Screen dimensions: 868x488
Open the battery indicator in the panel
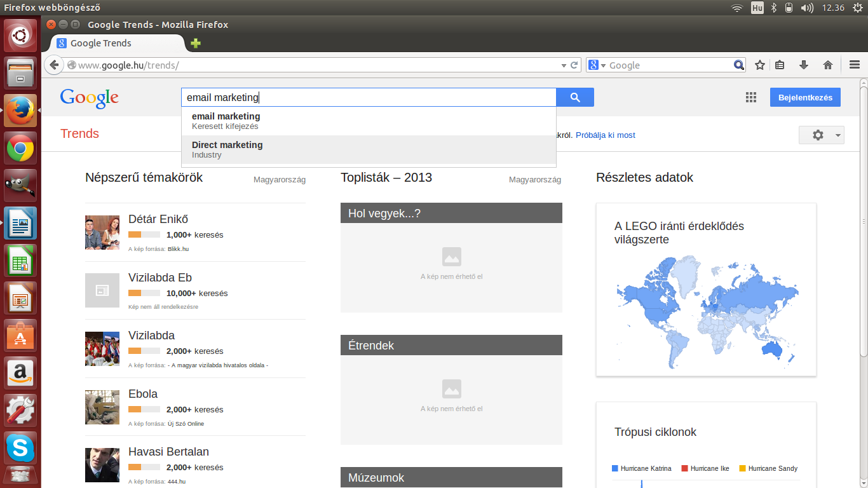[789, 8]
